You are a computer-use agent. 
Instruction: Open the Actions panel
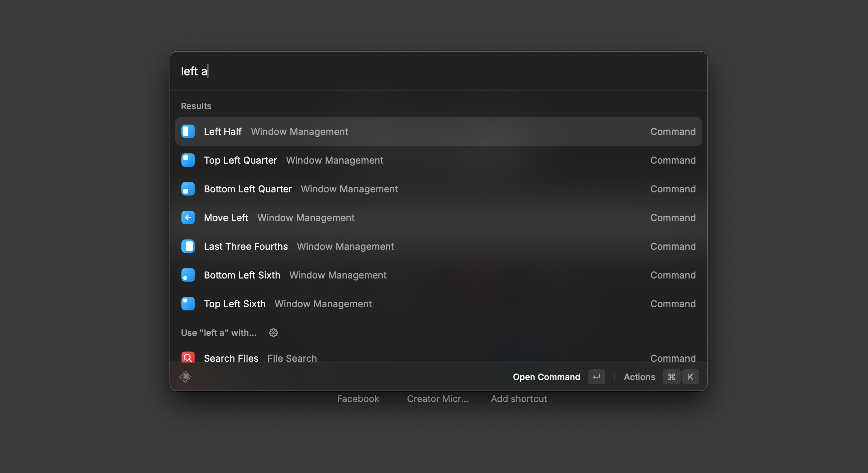[639, 377]
